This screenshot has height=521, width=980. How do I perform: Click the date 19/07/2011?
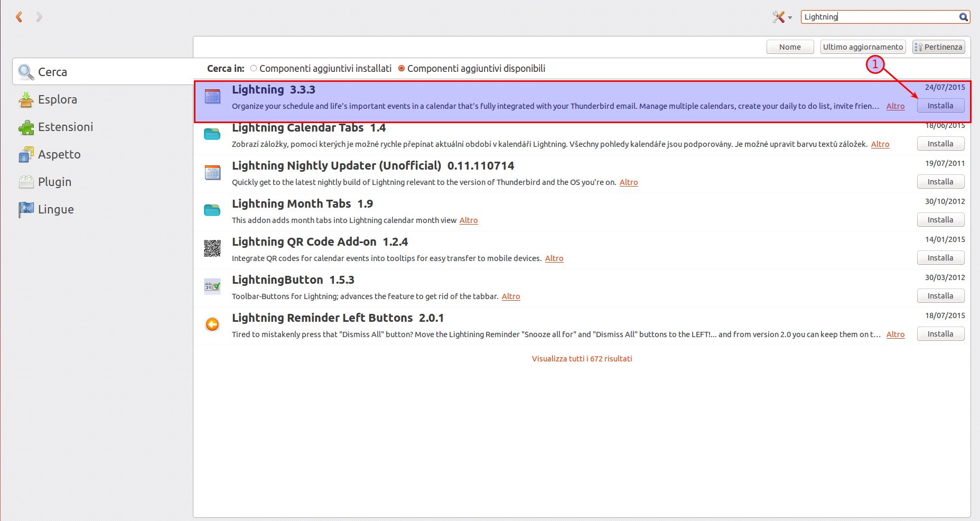(x=945, y=163)
